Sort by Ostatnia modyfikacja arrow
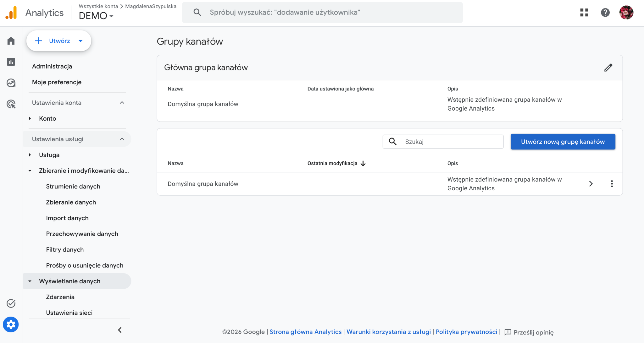Image resolution: width=644 pixels, height=343 pixels. coord(363,163)
